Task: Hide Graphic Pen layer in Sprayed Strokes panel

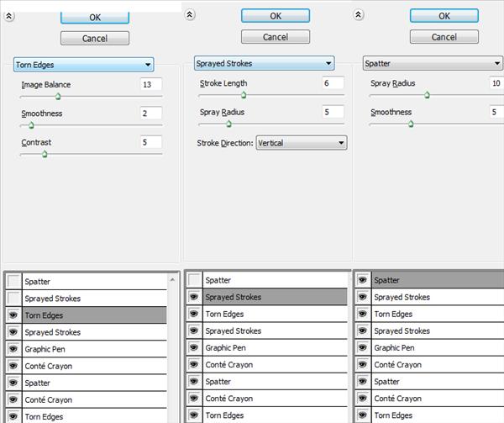Action: (x=194, y=347)
